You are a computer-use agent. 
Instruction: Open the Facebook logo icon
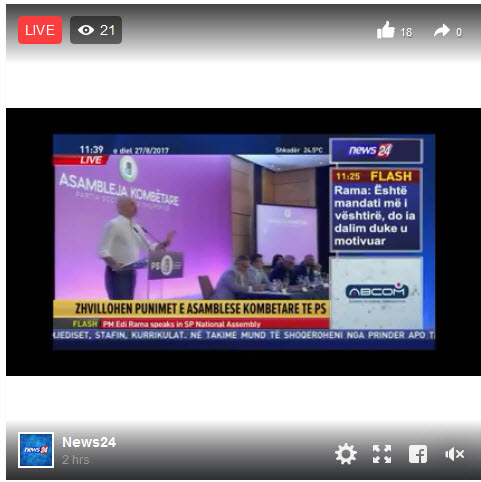point(418,454)
